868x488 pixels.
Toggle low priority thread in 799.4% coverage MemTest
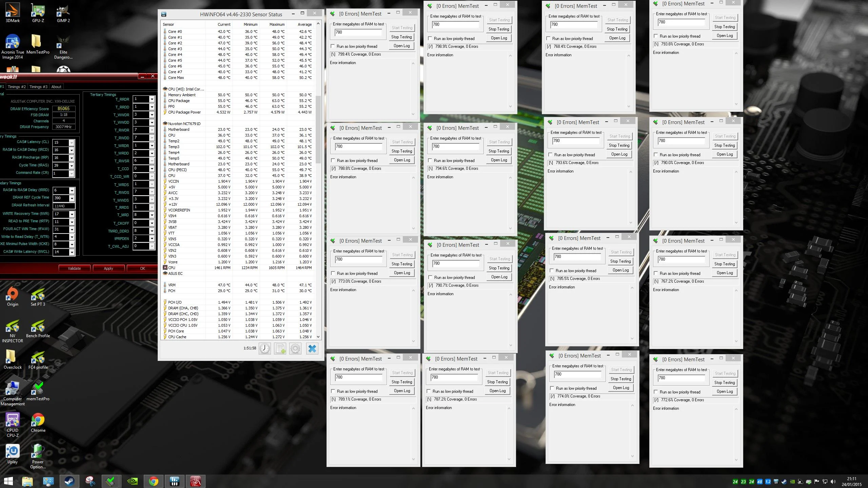pyautogui.click(x=333, y=46)
